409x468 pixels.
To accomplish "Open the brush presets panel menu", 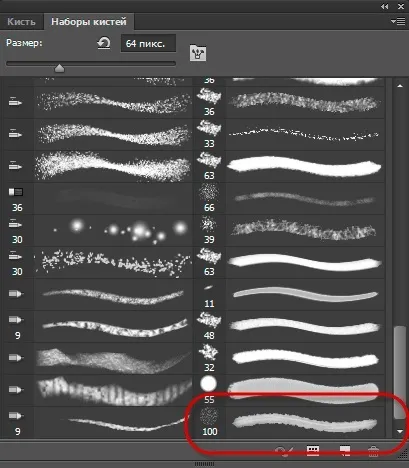I will tap(398, 22).
